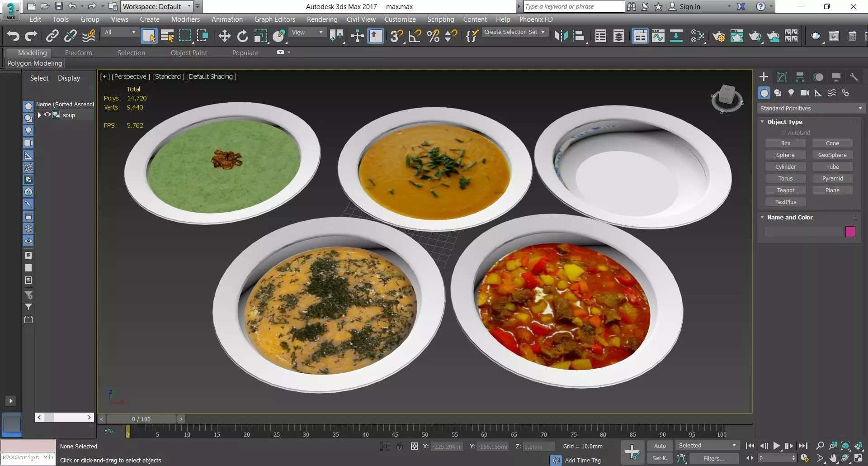Switch to the Hierarchy panel tab

[800, 77]
